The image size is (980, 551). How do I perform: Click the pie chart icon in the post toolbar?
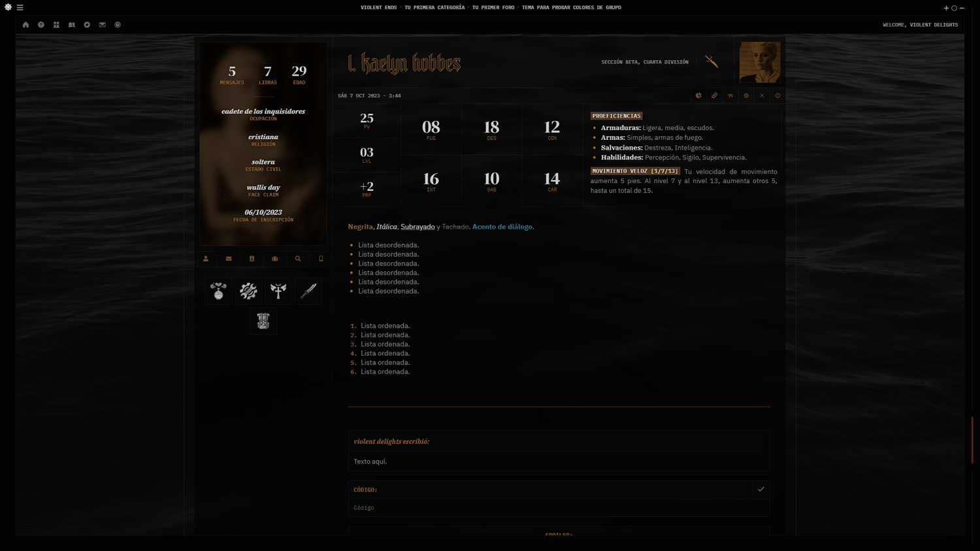(698, 95)
